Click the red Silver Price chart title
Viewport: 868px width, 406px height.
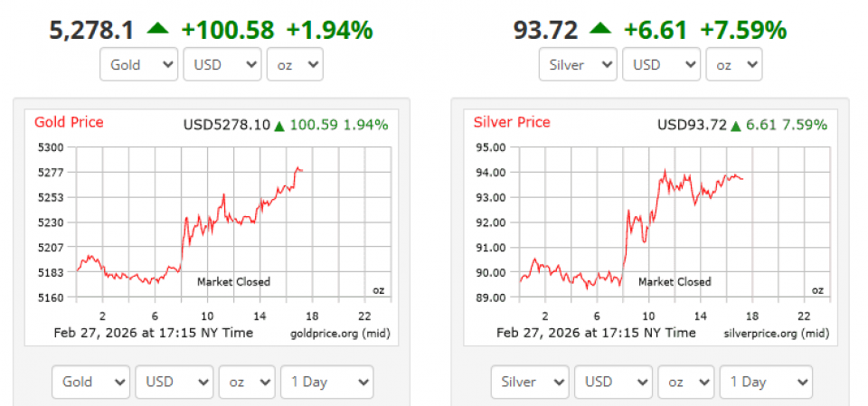tap(512, 122)
